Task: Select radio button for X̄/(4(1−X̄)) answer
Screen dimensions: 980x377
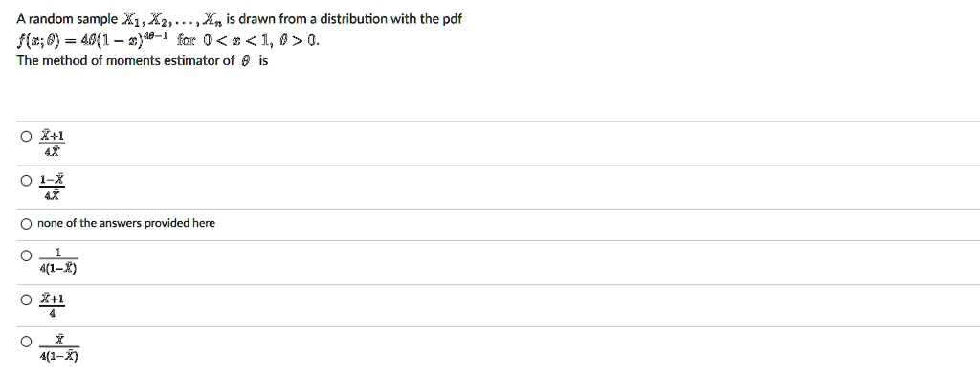Action: pyautogui.click(x=26, y=342)
